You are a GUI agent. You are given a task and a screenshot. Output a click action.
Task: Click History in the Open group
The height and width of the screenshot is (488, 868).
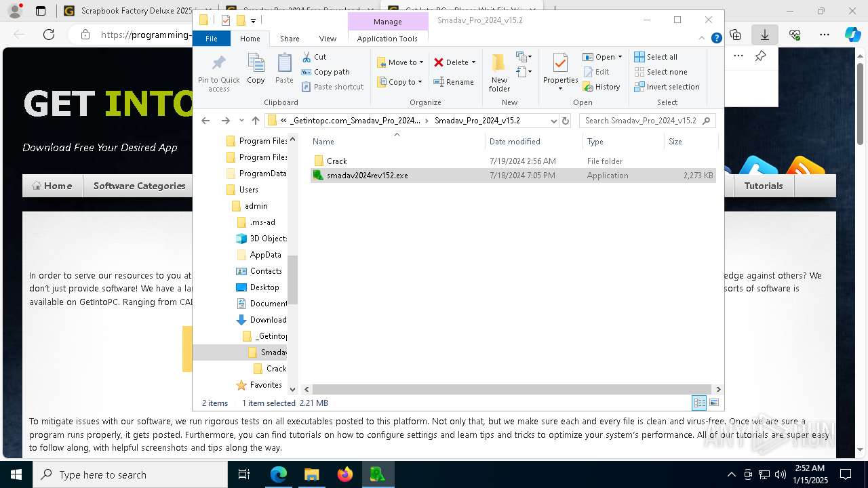tap(601, 87)
